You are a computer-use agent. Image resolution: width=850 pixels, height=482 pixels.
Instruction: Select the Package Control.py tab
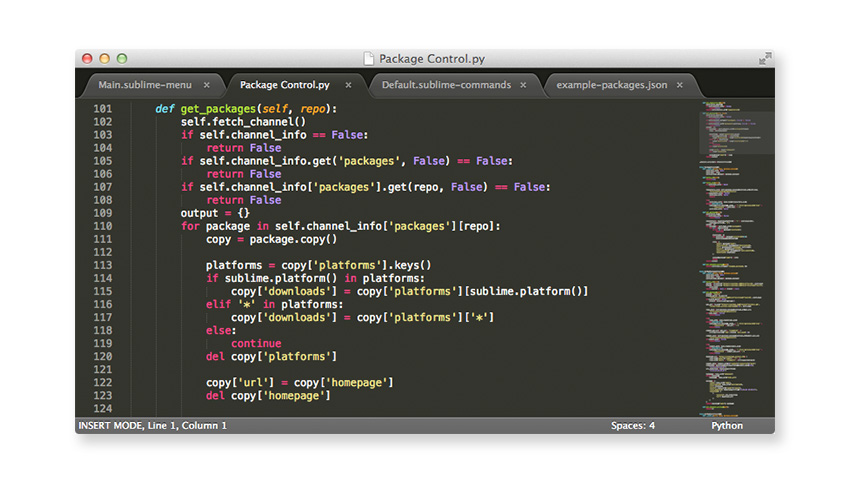(x=285, y=85)
